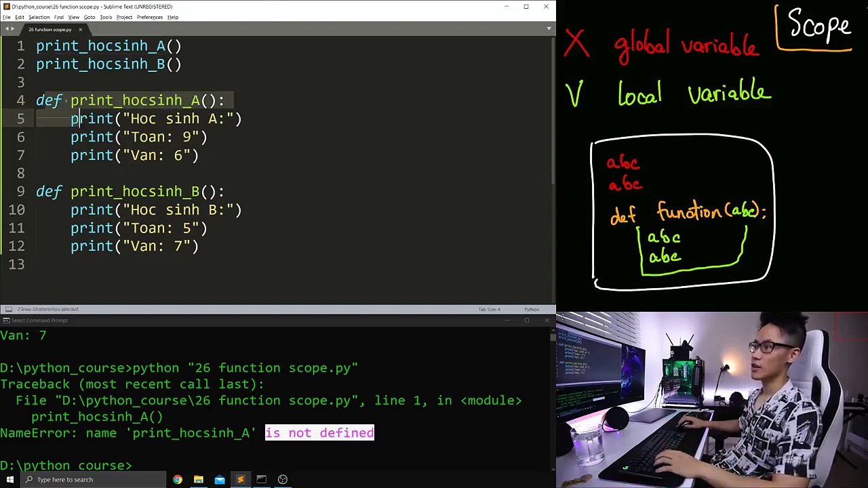Open the Find menu
The image size is (868, 488).
(x=59, y=17)
